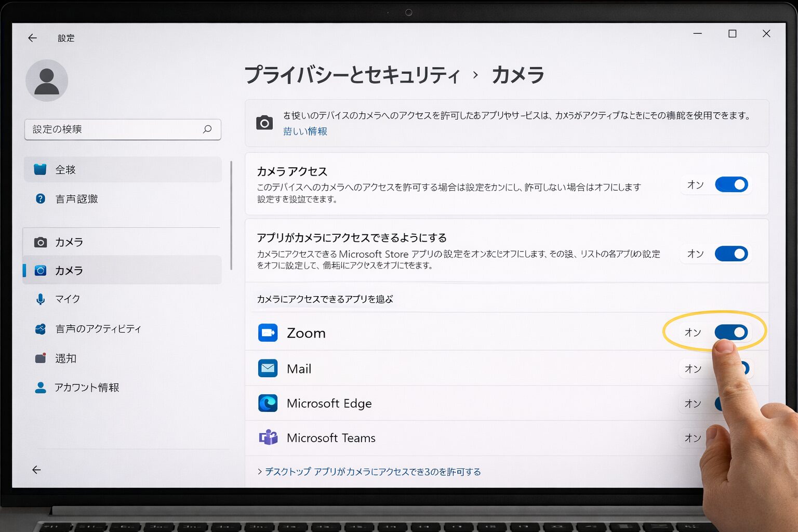This screenshot has height=532, width=798.
Task: Click the microphone icon in sidebar
Action: (x=41, y=299)
